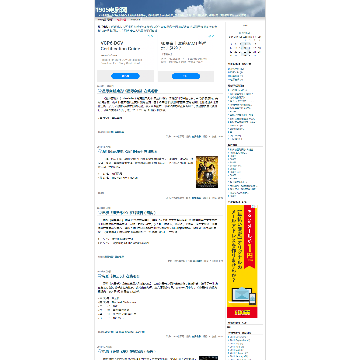360x360 pixels.
Task: Click the laptop envelope image in the yellow banner
Action: (242, 295)
